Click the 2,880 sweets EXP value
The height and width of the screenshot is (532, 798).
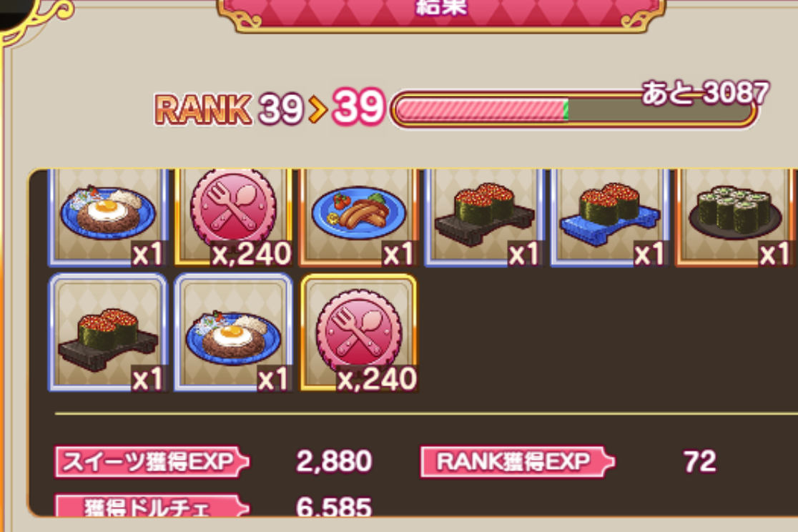point(334,462)
